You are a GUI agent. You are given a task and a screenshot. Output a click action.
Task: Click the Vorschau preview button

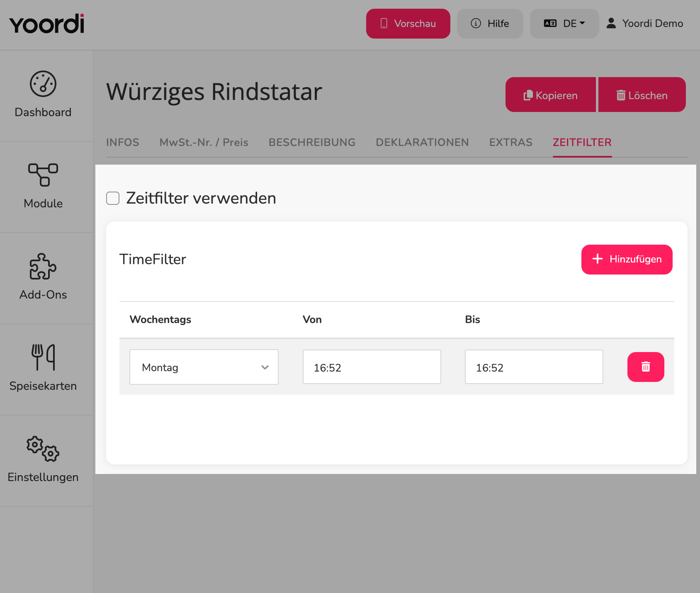click(x=408, y=24)
